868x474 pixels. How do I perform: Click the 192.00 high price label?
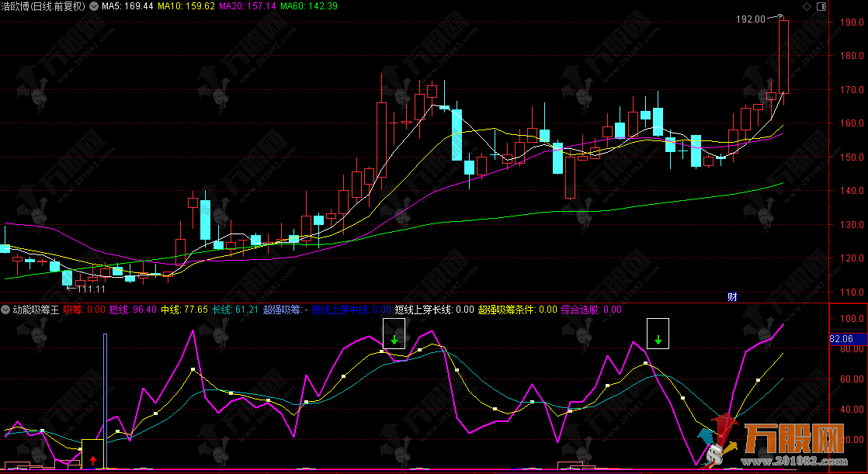pos(750,19)
